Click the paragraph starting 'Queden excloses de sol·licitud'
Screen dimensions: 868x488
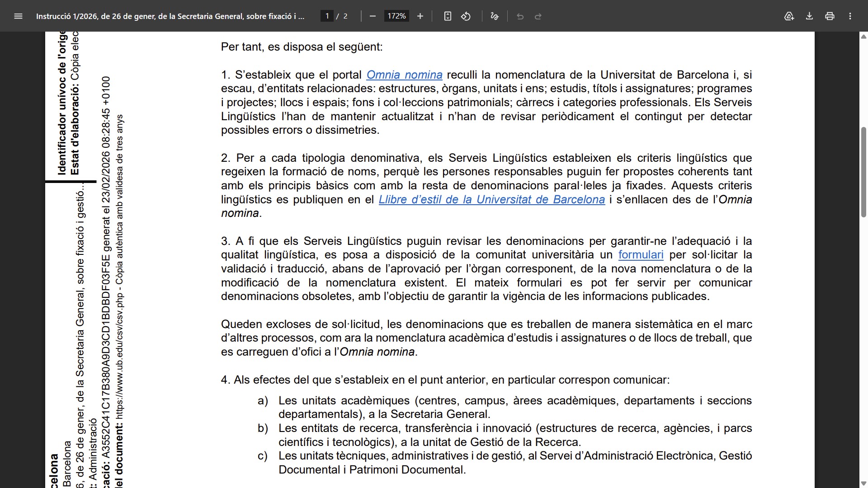point(486,338)
